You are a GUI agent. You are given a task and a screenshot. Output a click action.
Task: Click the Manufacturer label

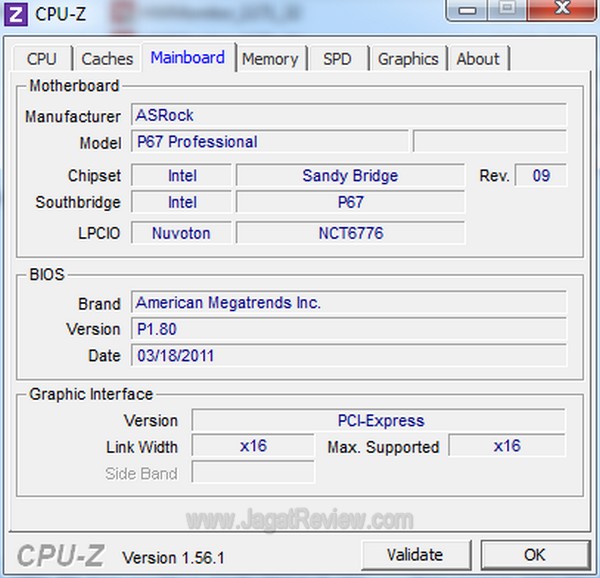click(73, 116)
